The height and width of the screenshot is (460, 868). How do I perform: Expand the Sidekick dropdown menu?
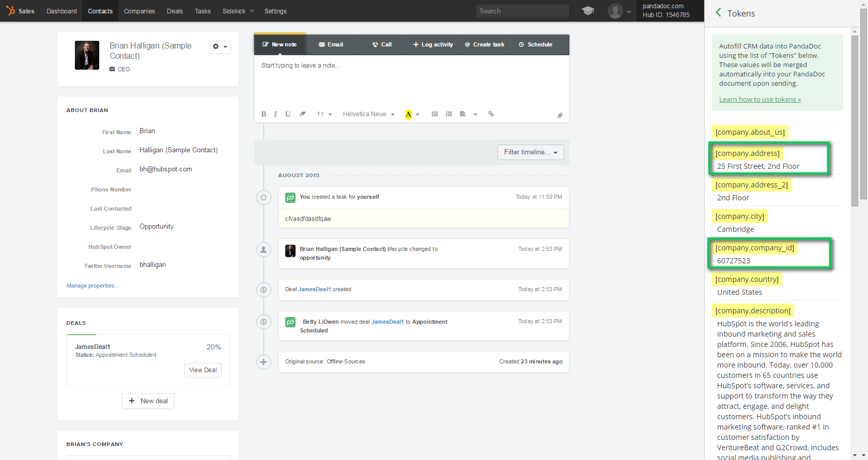(238, 11)
